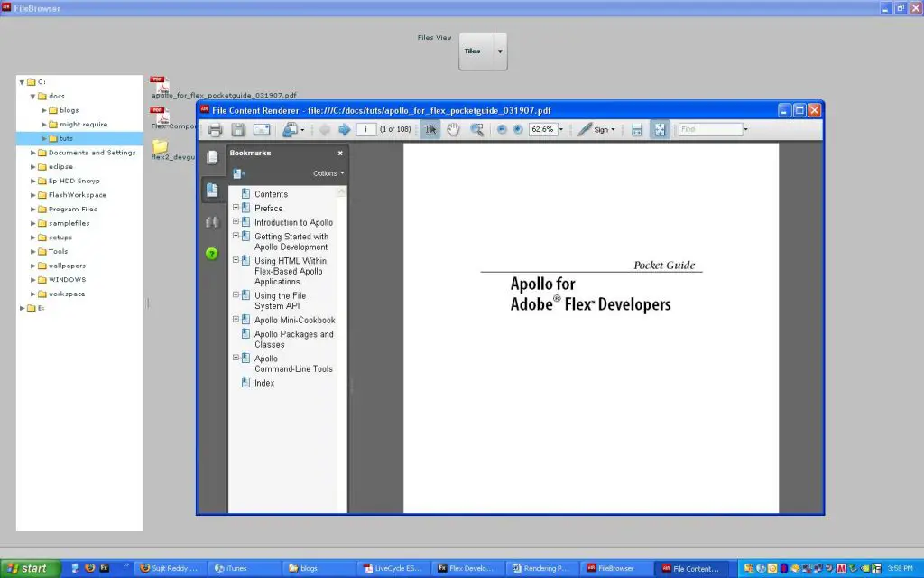Go to previous page arrow
This screenshot has height=578, width=924.
(x=324, y=130)
